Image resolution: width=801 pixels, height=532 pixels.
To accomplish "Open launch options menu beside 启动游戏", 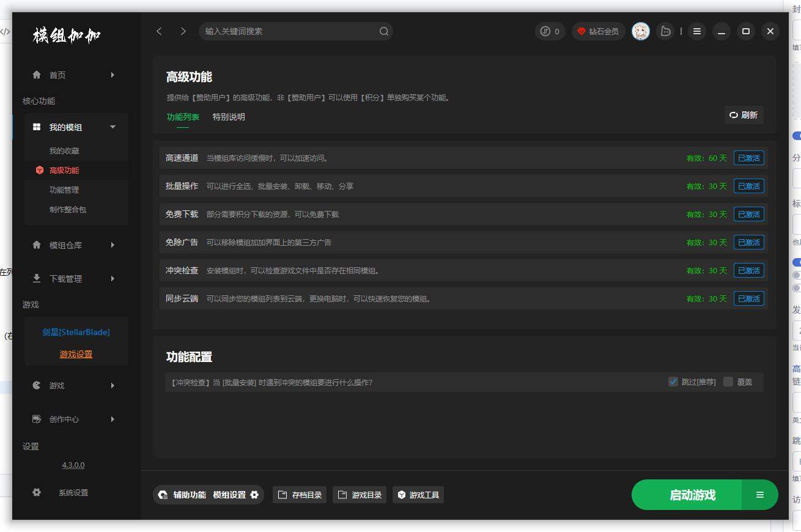I will point(759,495).
